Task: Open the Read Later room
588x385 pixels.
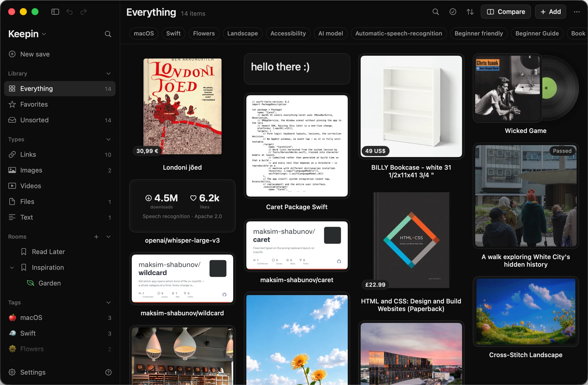Action: [60, 252]
